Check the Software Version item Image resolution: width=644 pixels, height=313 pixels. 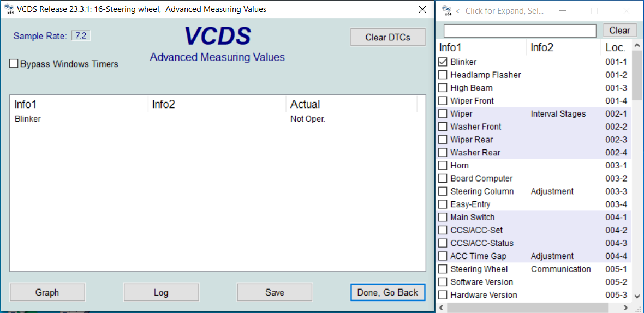coord(443,282)
